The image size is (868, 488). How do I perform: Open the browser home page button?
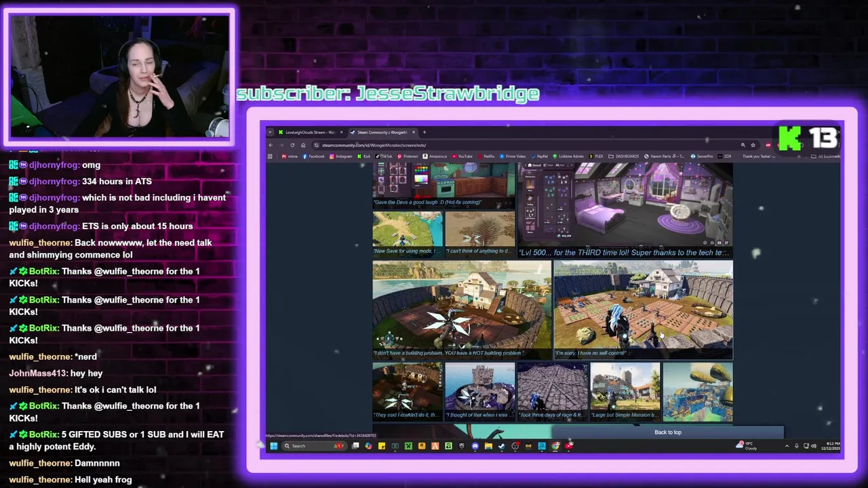pyautogui.click(x=303, y=145)
